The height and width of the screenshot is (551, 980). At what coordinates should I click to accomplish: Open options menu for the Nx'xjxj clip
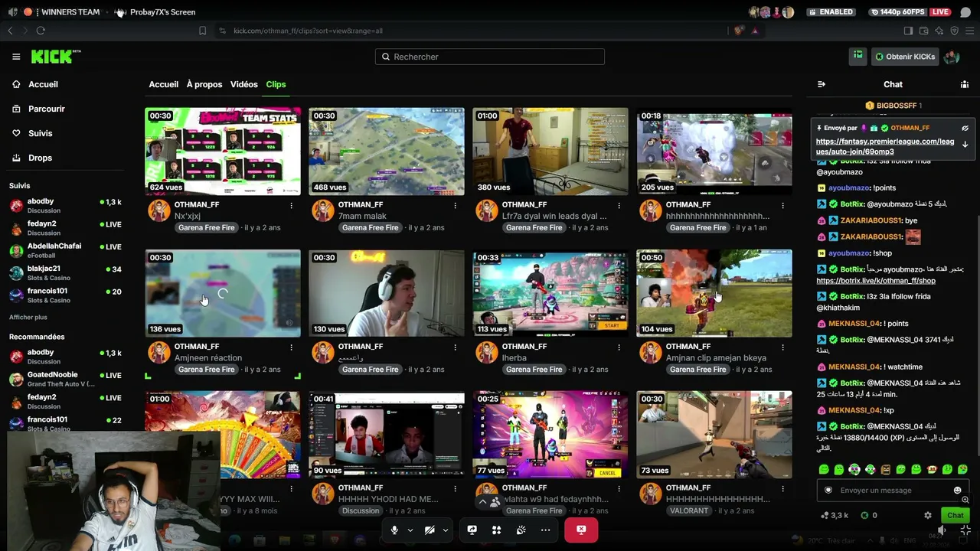click(291, 205)
